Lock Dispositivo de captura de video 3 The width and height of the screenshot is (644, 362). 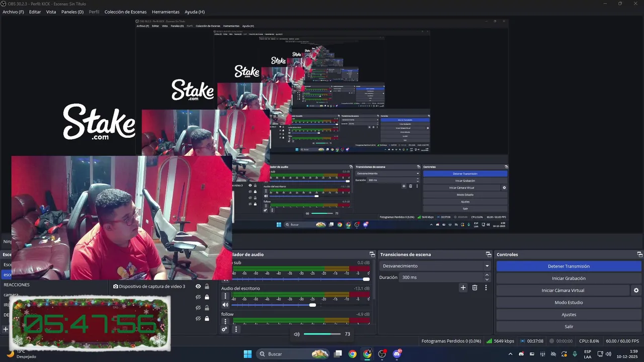pyautogui.click(x=207, y=287)
